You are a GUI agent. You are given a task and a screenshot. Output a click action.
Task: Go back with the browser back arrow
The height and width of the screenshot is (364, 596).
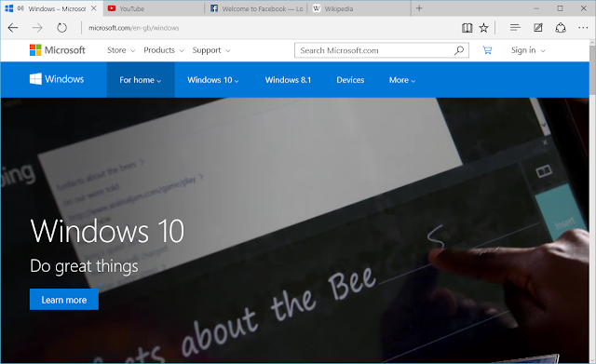point(13,28)
